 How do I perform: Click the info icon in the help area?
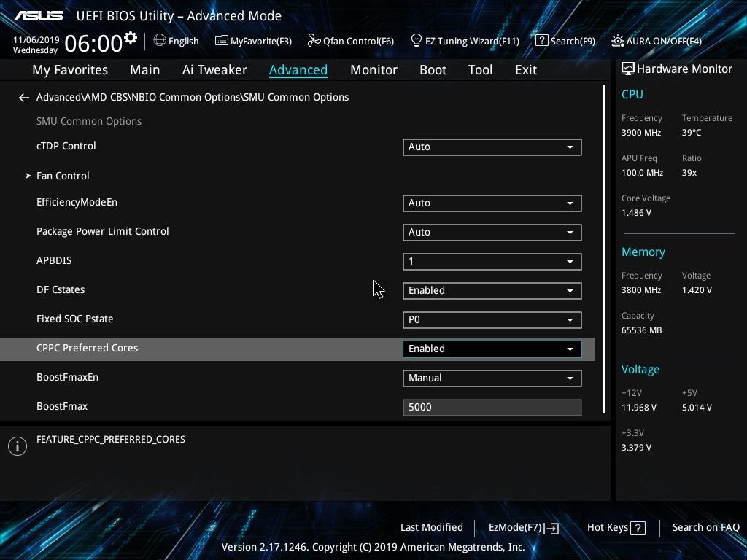coord(18,446)
